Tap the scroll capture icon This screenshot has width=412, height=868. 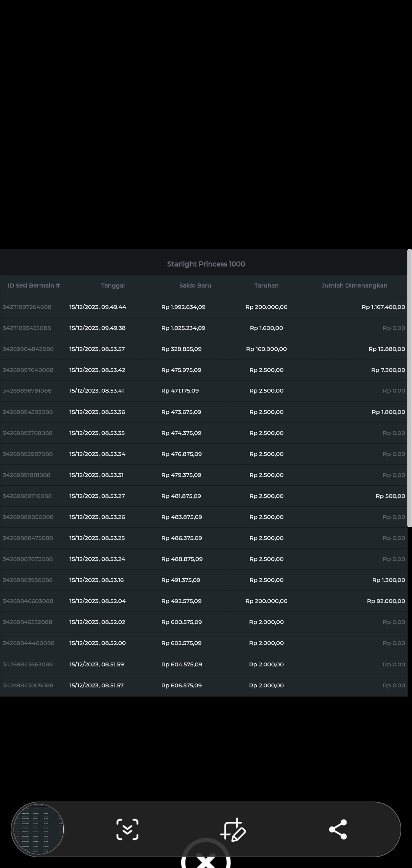127,829
